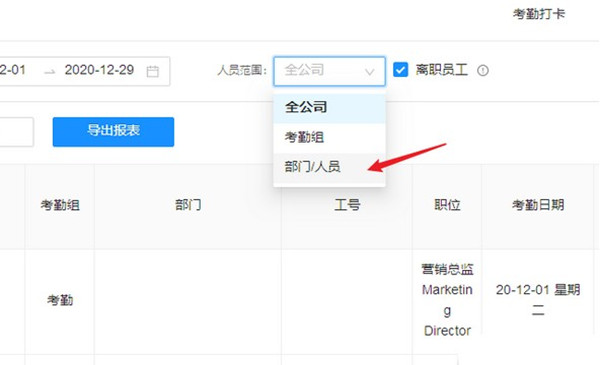Image resolution: width=600 pixels, height=365 pixels.
Task: Click the 职位 column header
Action: 447,206
